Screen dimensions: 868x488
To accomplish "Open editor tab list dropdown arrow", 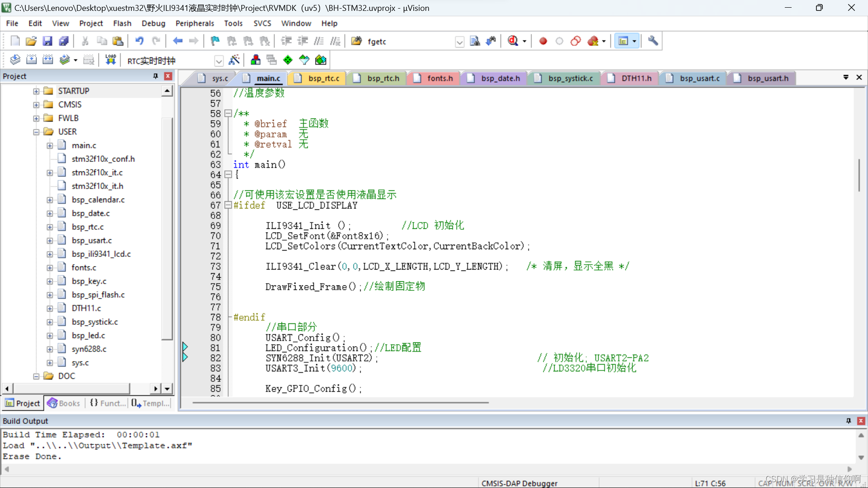I will point(846,77).
